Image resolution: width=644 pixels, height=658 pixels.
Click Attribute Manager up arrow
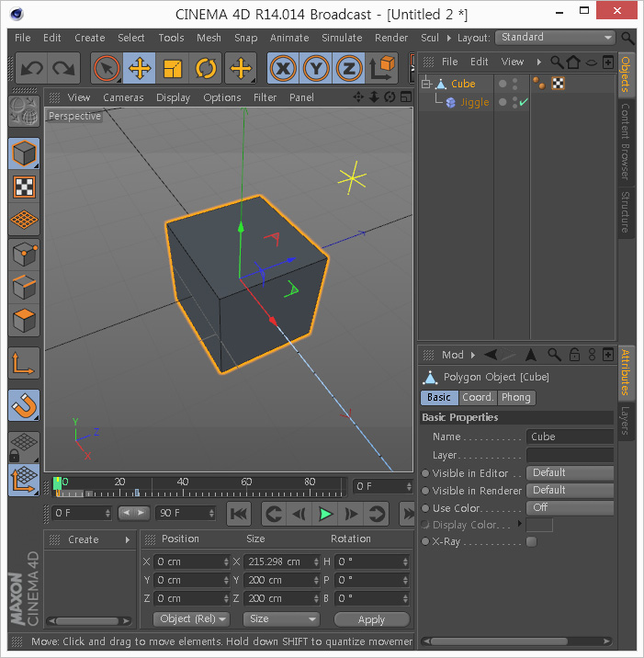pyautogui.click(x=531, y=355)
